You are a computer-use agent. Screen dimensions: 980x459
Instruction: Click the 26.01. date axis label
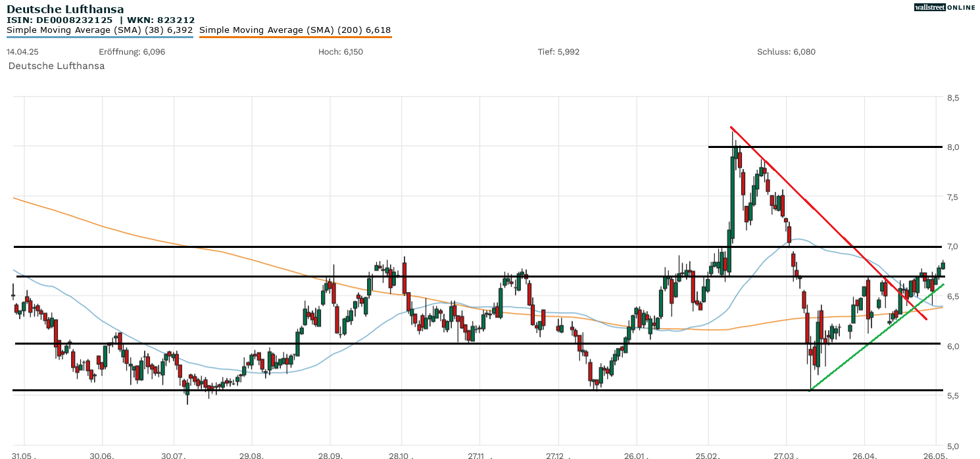636,455
